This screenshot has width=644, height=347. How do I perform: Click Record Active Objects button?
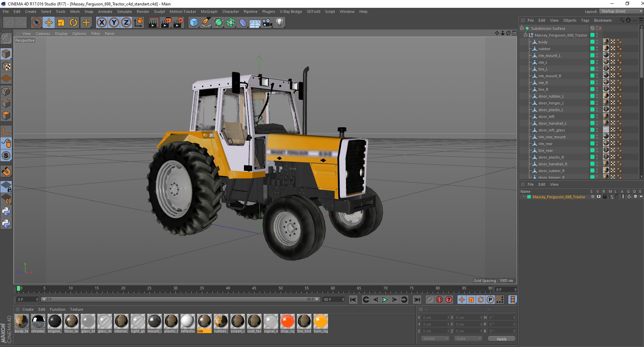tap(430, 300)
